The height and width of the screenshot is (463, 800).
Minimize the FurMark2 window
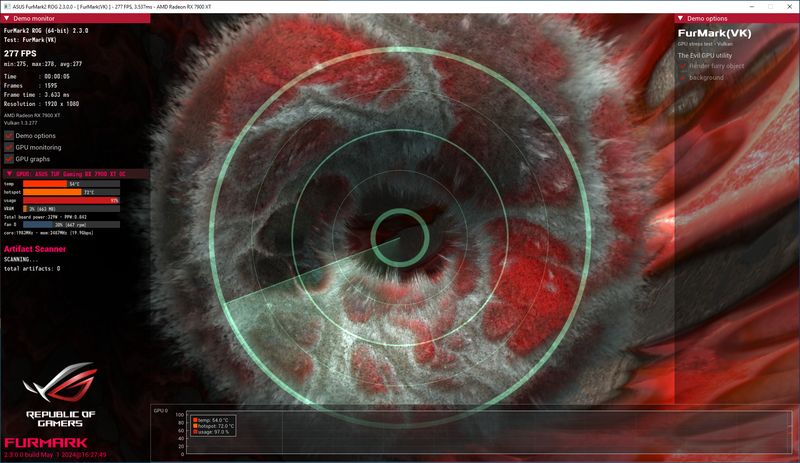point(752,7)
